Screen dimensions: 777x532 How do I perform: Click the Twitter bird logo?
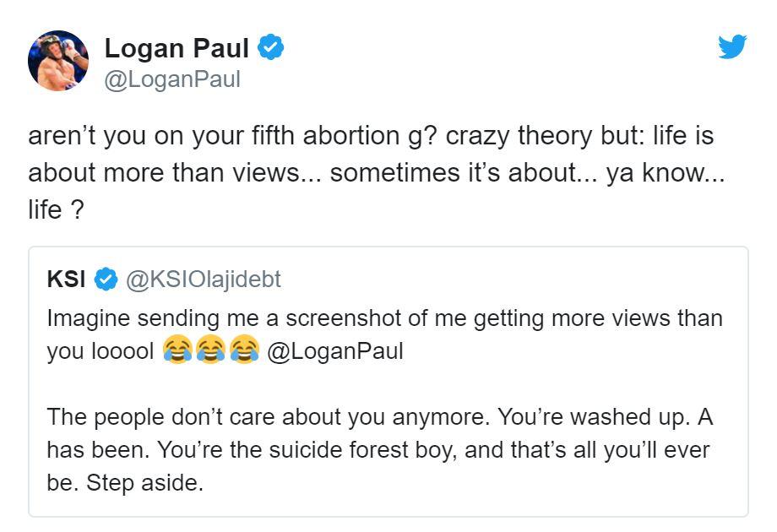pyautogui.click(x=732, y=46)
